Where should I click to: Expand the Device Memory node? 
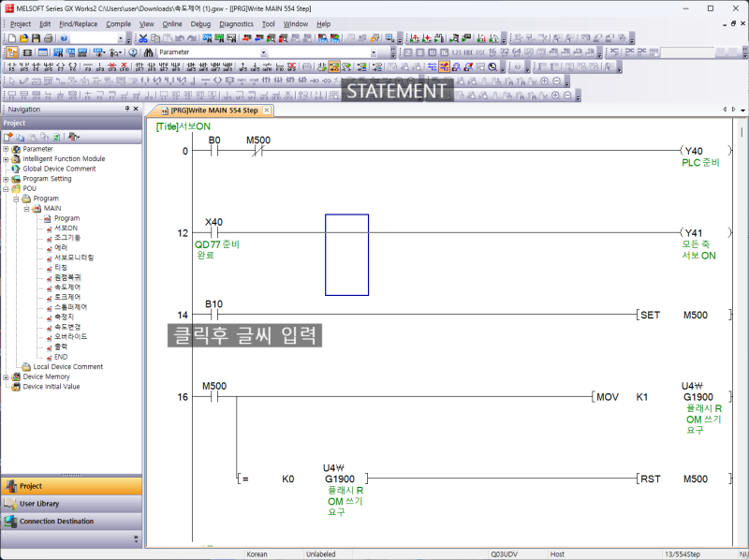[x=6, y=376]
